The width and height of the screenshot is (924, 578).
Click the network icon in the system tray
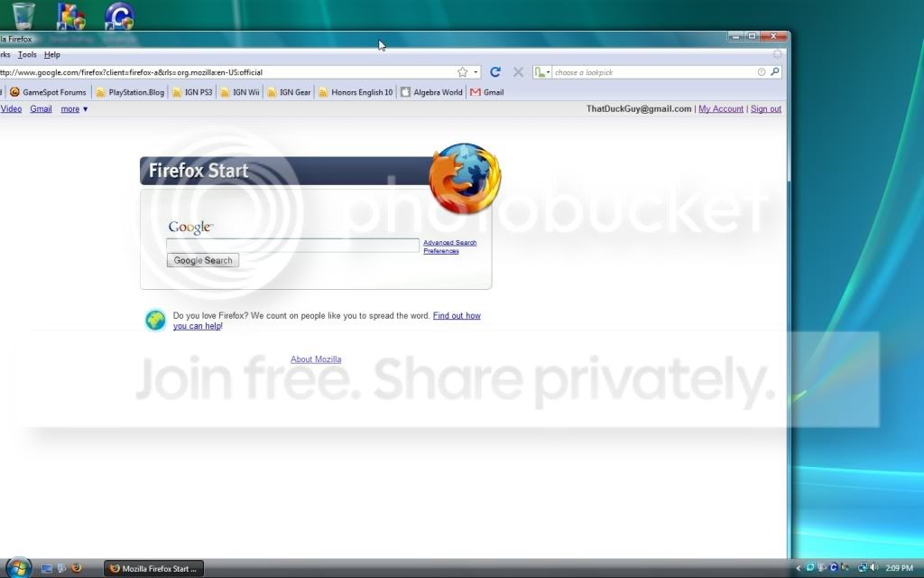(863, 567)
